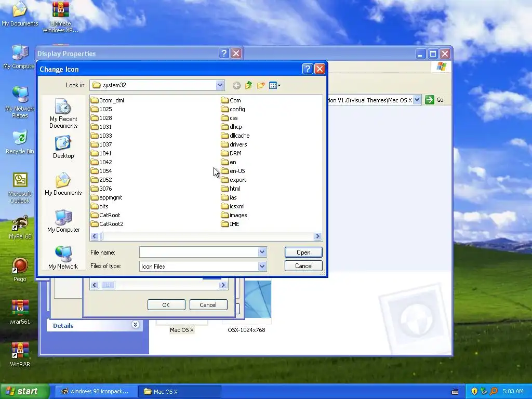Go back using the dialog's back arrow icon
This screenshot has height=399, width=532.
coord(236,86)
